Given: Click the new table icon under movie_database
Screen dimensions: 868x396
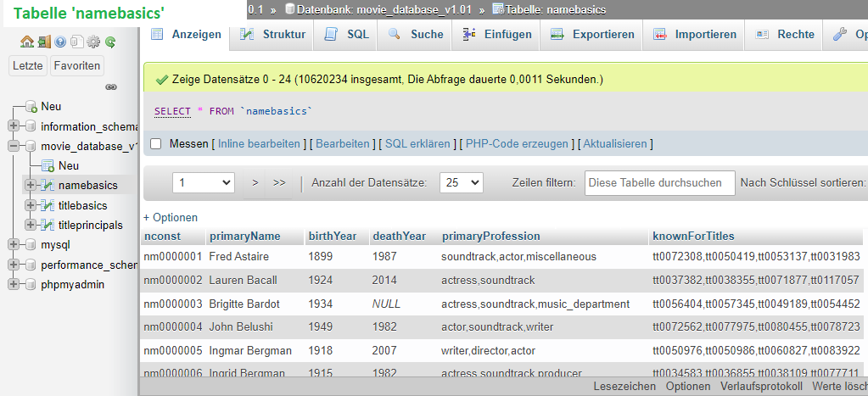Looking at the screenshot, I should coord(48,166).
